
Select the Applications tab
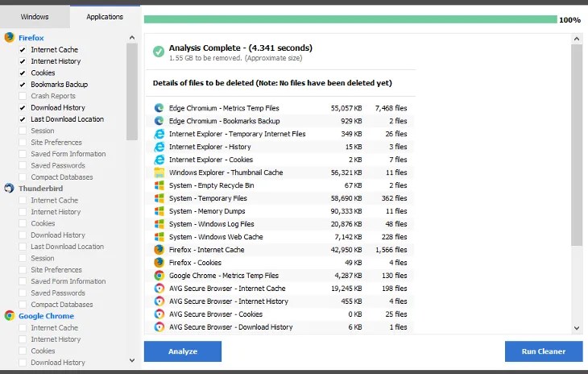[105, 17]
